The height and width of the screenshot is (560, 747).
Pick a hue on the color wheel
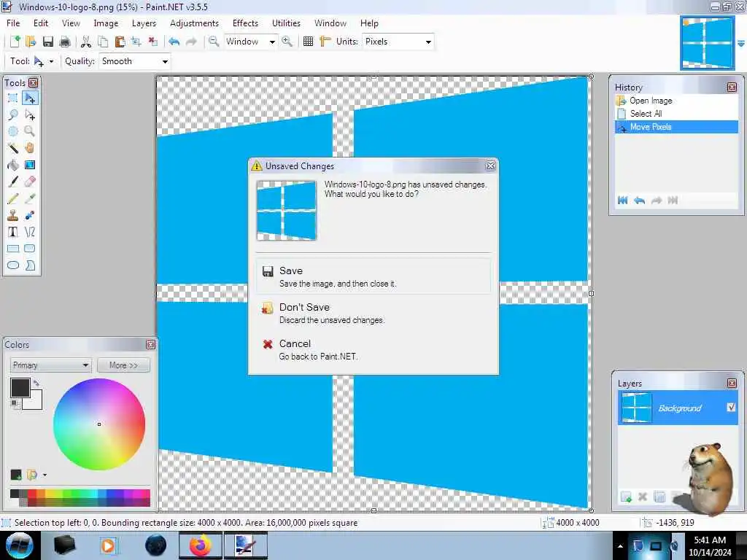click(x=99, y=424)
